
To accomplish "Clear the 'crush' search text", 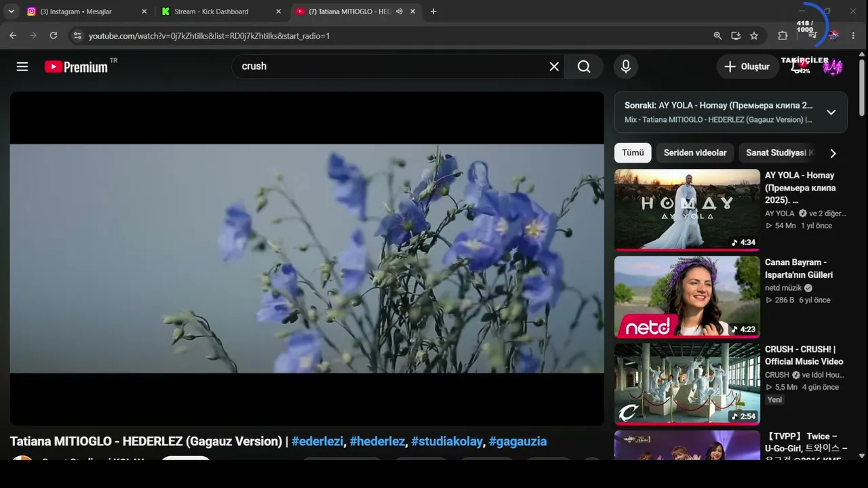I will tap(554, 66).
